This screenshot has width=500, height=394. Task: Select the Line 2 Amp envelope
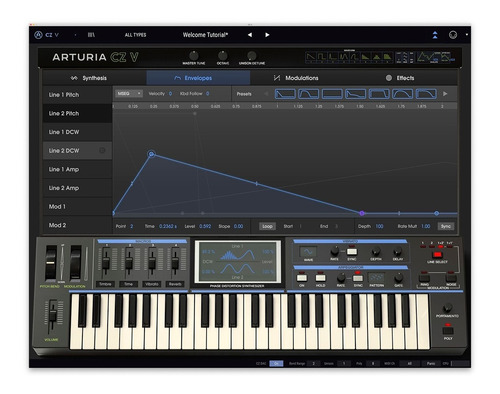[x=77, y=188]
